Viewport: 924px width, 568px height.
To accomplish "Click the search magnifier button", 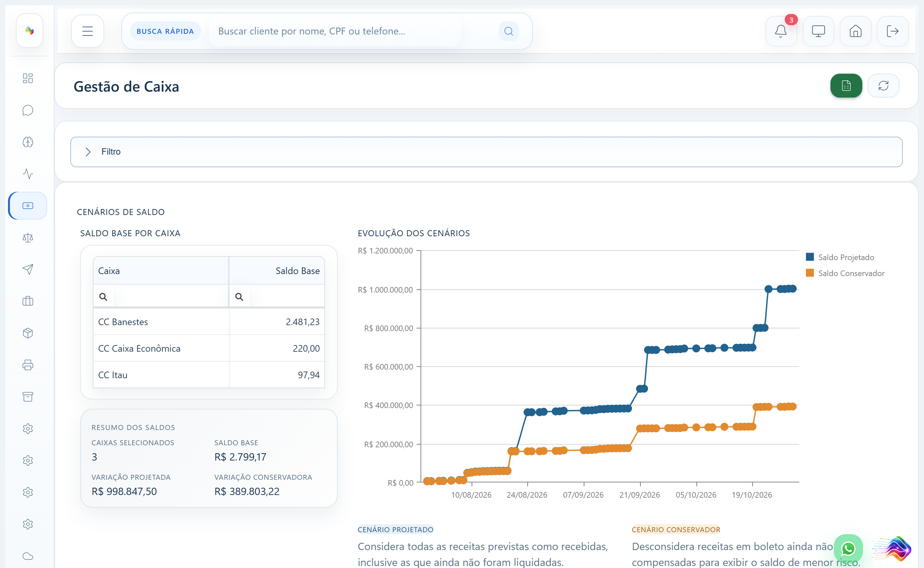I will click(508, 31).
